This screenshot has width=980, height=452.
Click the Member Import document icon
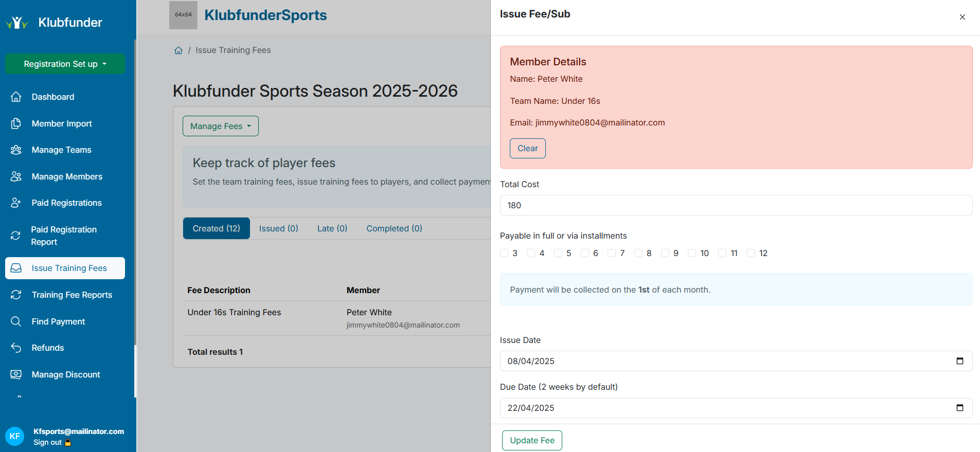[x=16, y=123]
